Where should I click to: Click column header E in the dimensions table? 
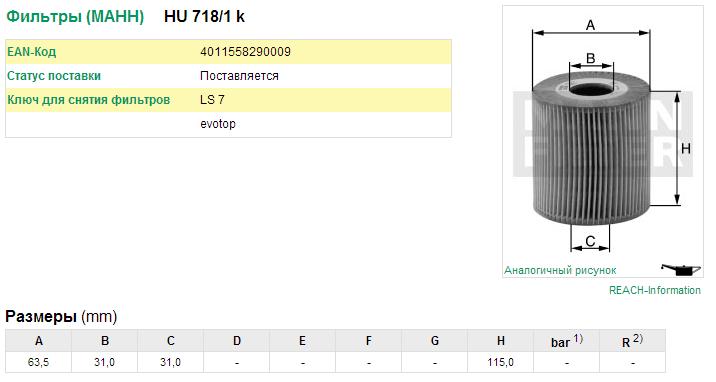point(302,341)
